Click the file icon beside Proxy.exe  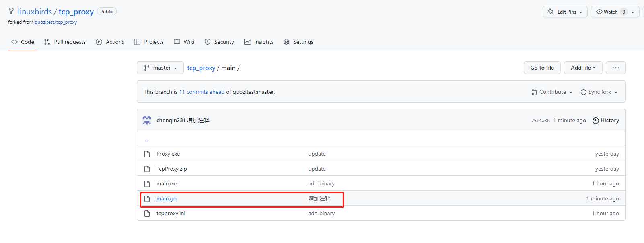tap(147, 154)
